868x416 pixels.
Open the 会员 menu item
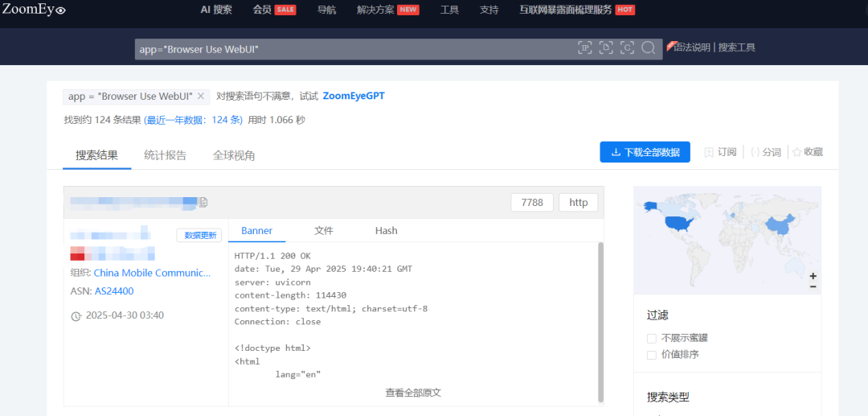coord(262,10)
